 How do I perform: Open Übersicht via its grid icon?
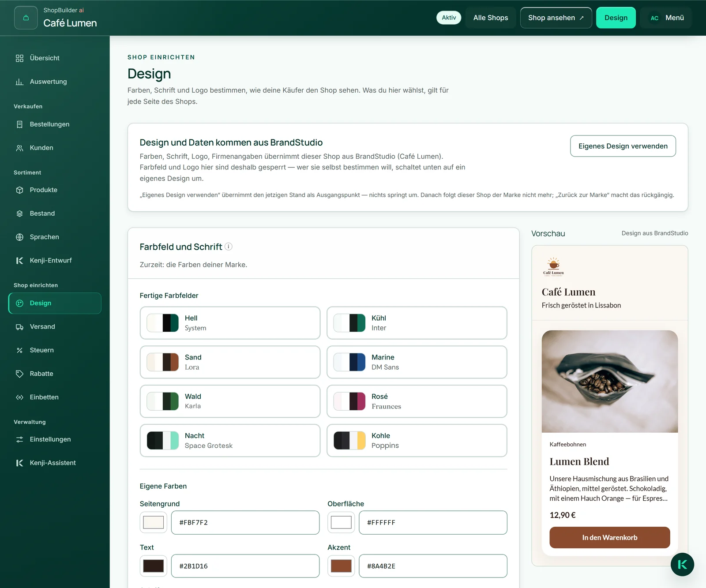tap(19, 58)
